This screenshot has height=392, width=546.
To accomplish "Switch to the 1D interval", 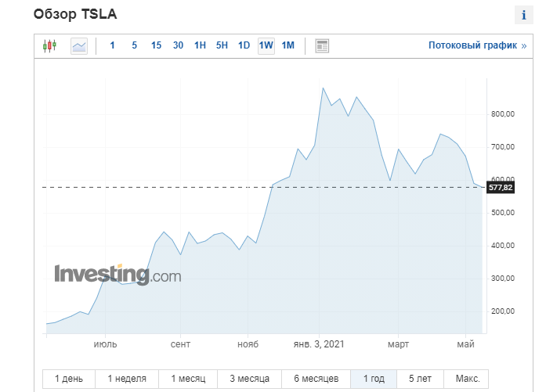I will (x=244, y=45).
